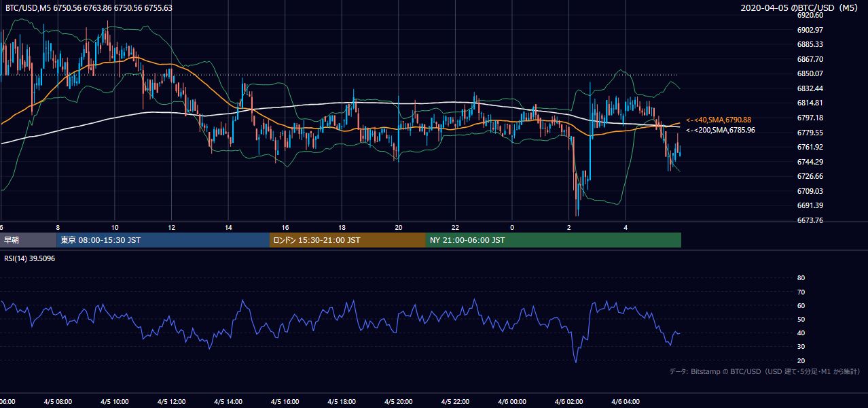Select the ロンドン 15:30-21:00 JST session bar

pyautogui.click(x=348, y=240)
